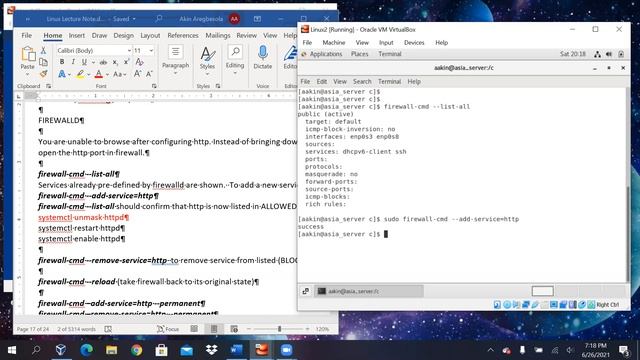Open Zoom from the taskbar
This screenshot has width=640, height=360.
[x=287, y=350]
